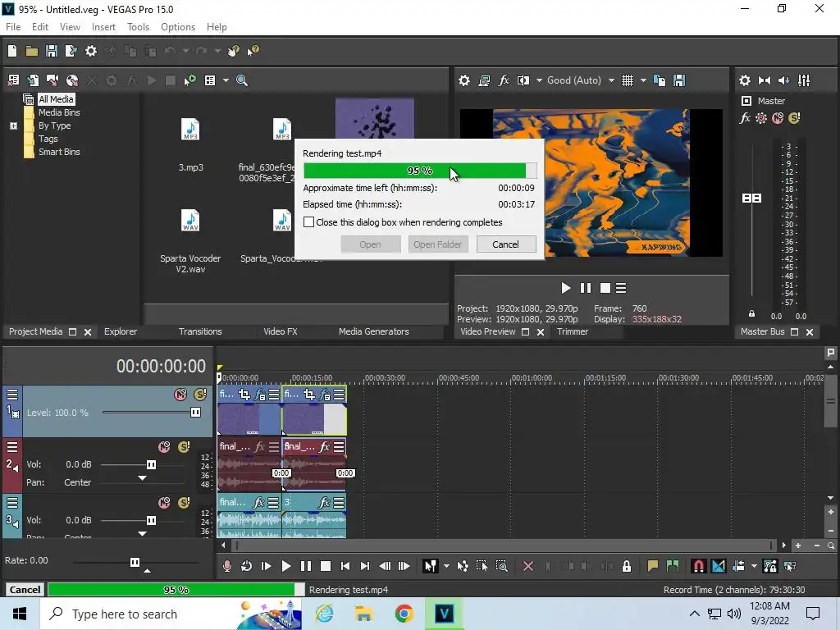The width and height of the screenshot is (840, 630).
Task: Click the Master FX icon
Action: coord(745,118)
